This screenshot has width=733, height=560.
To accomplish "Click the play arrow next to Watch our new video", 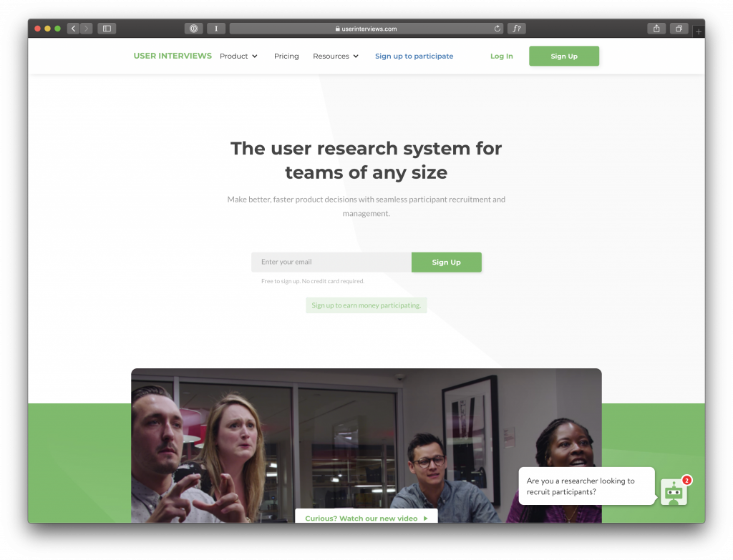I will point(425,518).
